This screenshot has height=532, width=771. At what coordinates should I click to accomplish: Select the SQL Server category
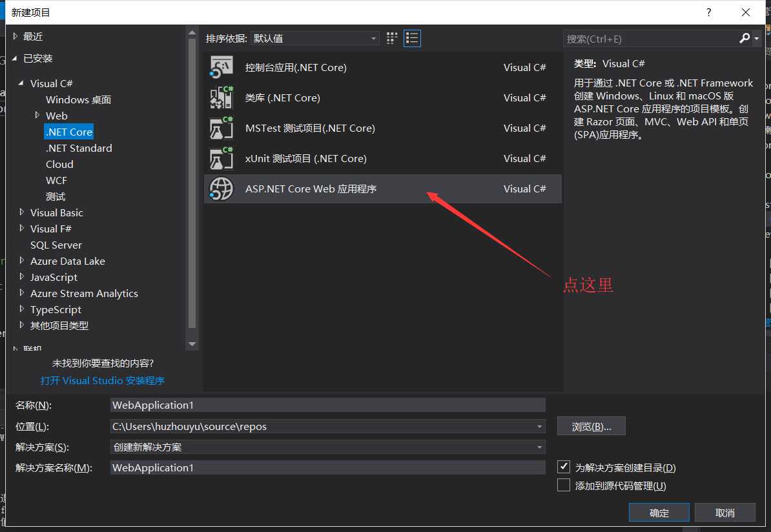click(x=56, y=245)
